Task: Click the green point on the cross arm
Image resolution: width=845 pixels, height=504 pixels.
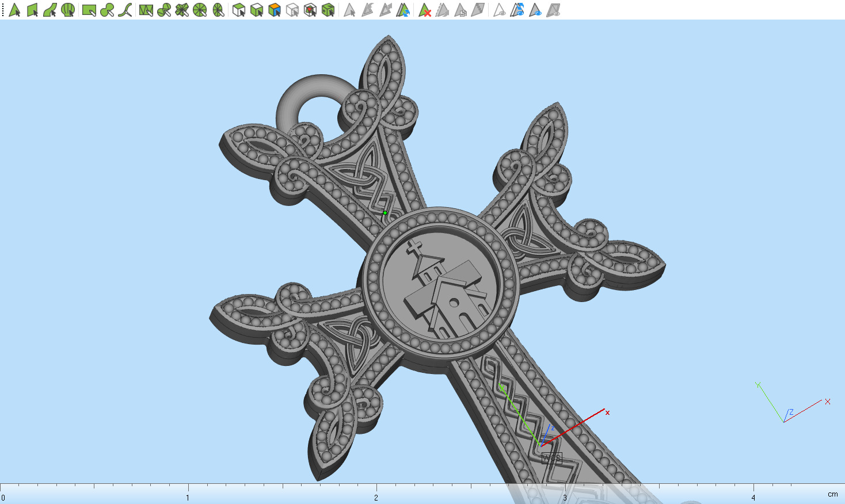Action: coord(385,213)
